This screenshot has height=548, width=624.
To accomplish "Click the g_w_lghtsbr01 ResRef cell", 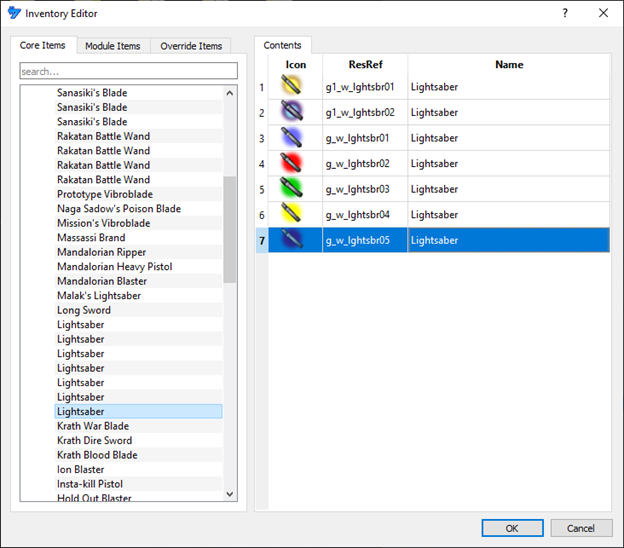I will coord(365,138).
